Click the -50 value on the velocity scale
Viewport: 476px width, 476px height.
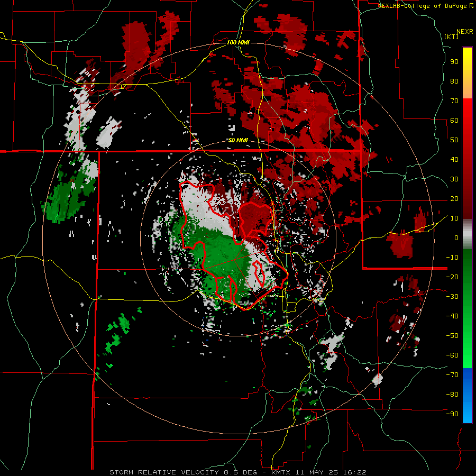pos(452,336)
